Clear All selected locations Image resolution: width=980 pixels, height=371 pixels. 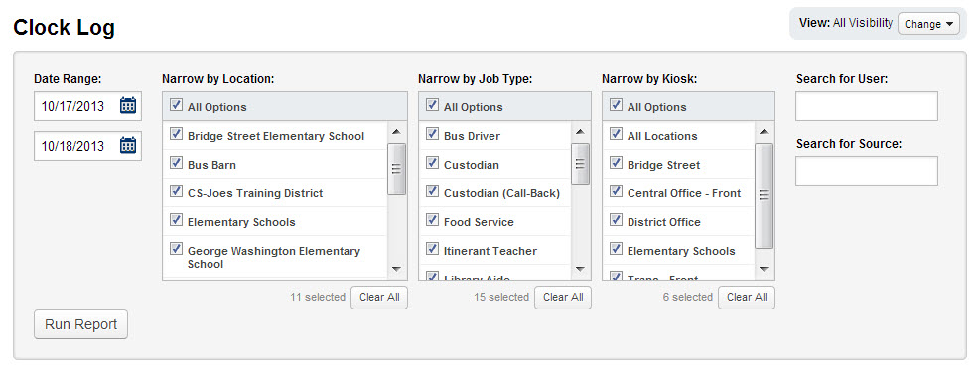[379, 298]
